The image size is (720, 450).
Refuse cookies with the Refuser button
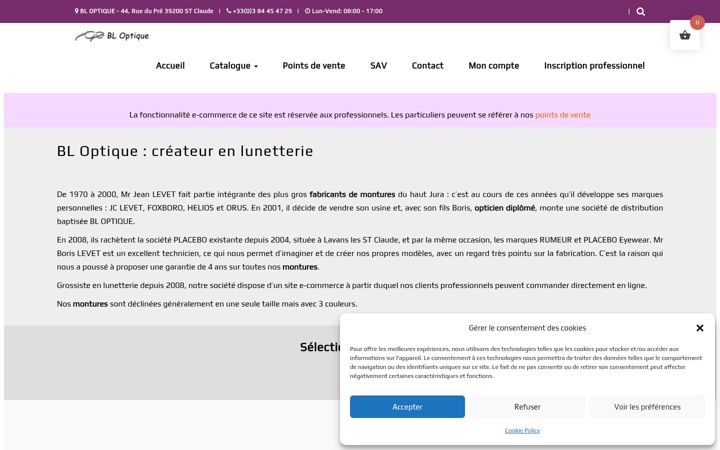(x=527, y=407)
